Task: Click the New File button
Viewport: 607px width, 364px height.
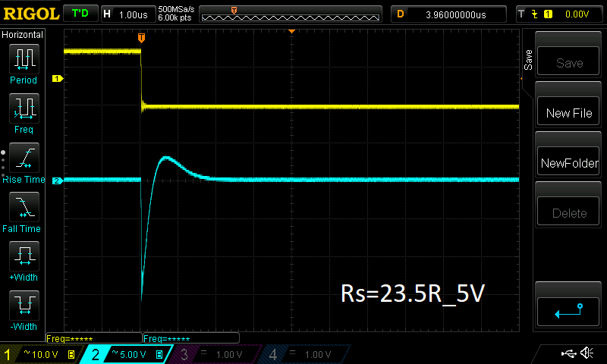Action: (568, 111)
